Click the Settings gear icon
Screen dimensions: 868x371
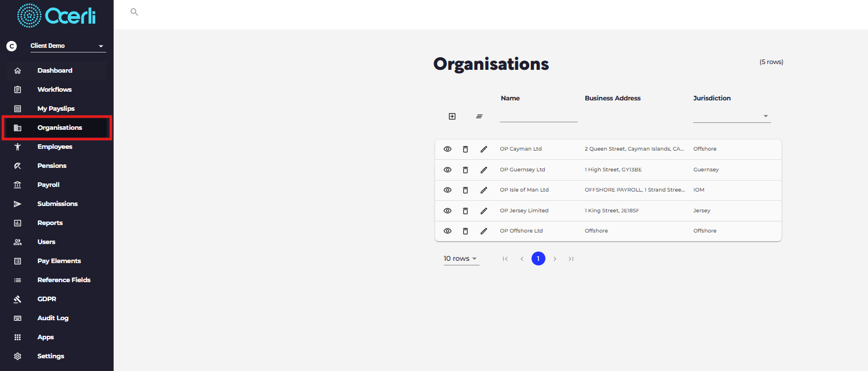(x=17, y=356)
